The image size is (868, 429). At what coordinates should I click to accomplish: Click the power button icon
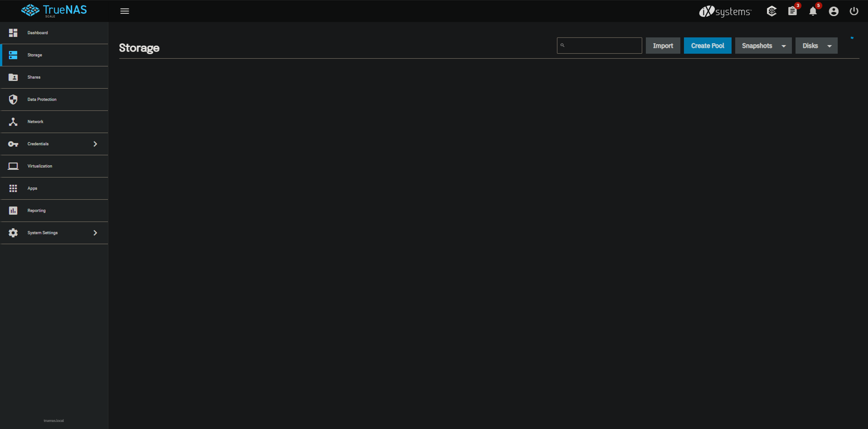coord(854,11)
